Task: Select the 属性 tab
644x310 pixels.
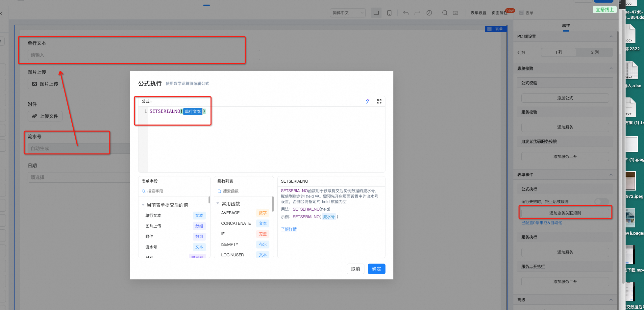Action: coord(566,26)
